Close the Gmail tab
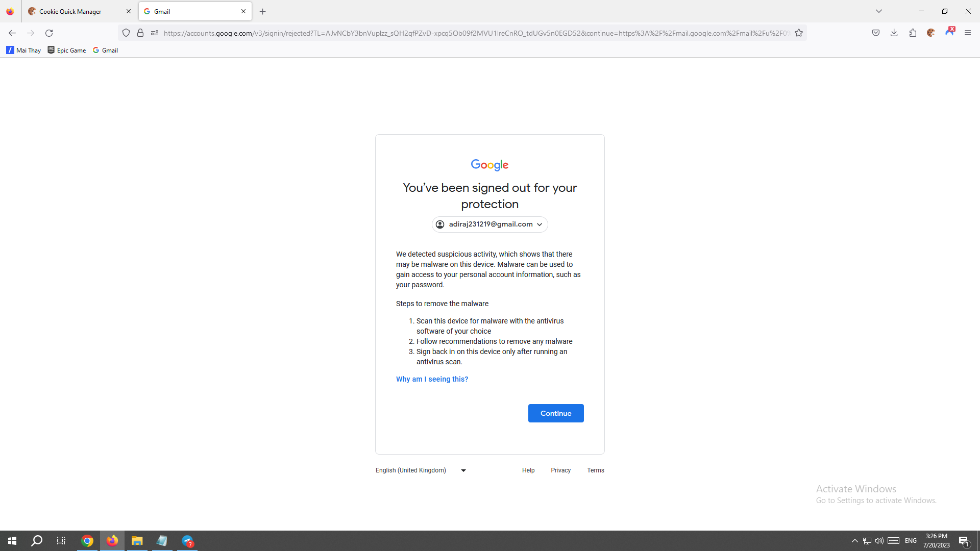Viewport: 980px width, 551px height. pyautogui.click(x=243, y=11)
